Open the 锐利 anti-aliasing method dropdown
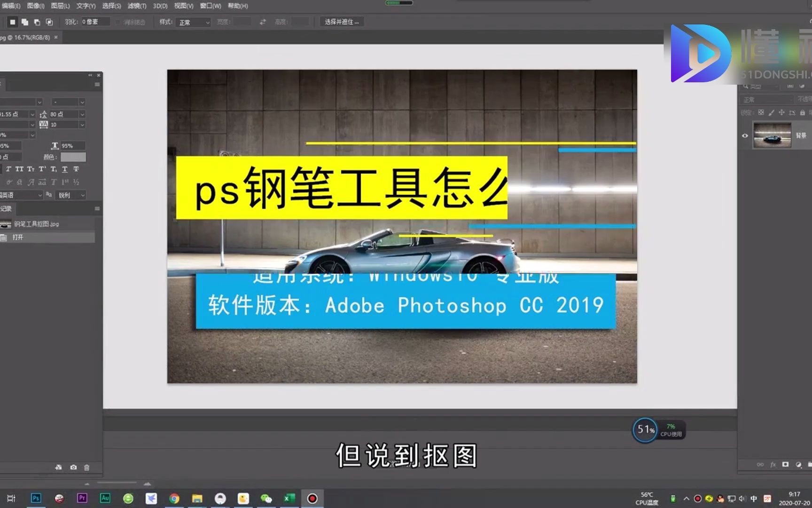Image resolution: width=812 pixels, height=508 pixels. [70, 195]
